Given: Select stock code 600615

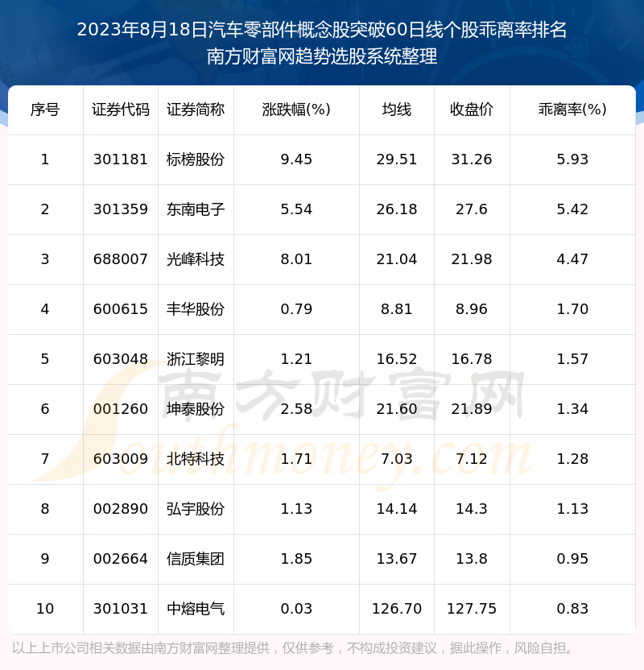Looking at the screenshot, I should click(x=121, y=309).
